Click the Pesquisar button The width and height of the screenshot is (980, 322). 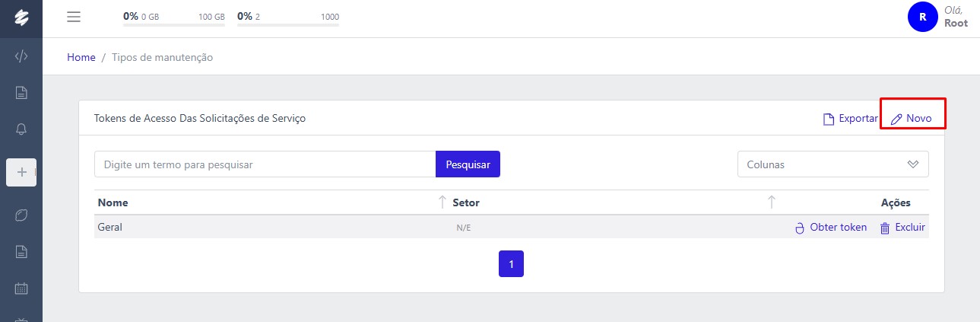click(x=468, y=164)
